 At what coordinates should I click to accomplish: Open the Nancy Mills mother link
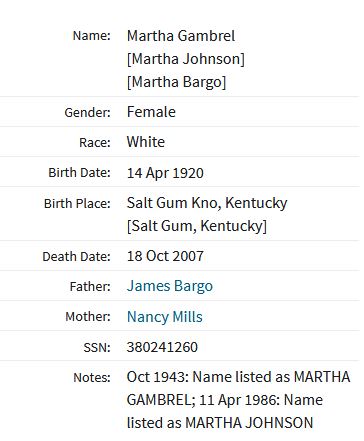tap(165, 317)
